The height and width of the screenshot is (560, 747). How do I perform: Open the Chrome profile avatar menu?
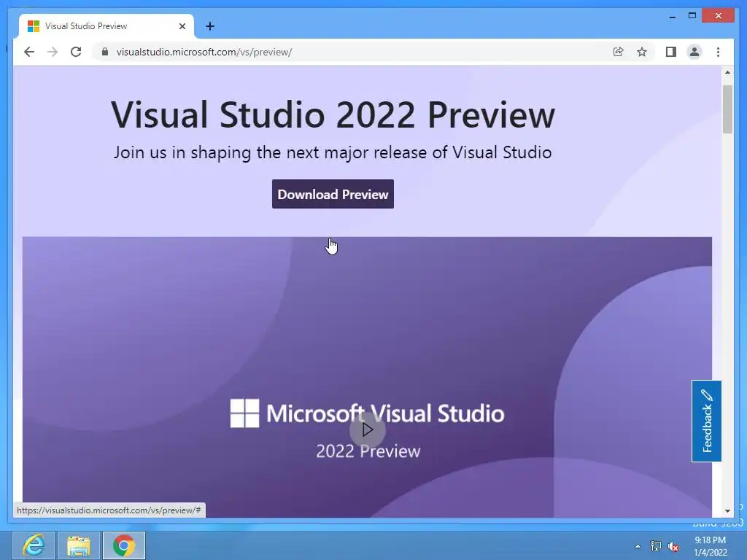click(694, 52)
